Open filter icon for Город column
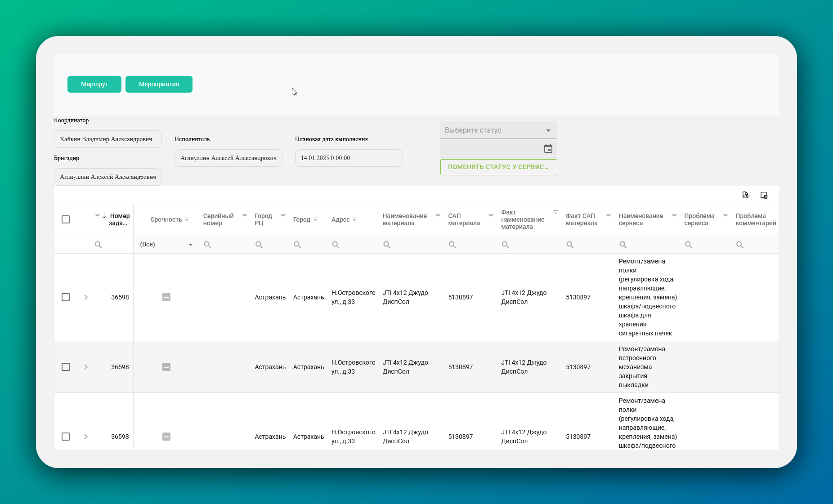833x504 pixels. 315,219
